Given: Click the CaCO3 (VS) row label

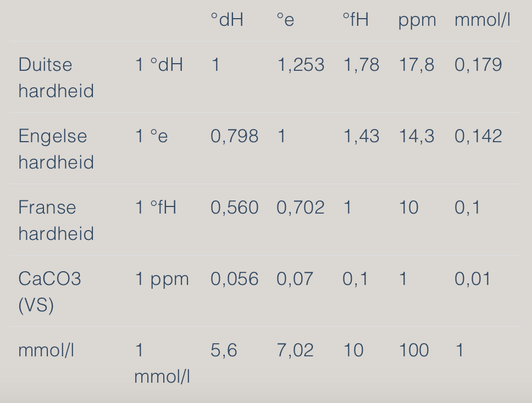Looking at the screenshot, I should (x=49, y=292).
